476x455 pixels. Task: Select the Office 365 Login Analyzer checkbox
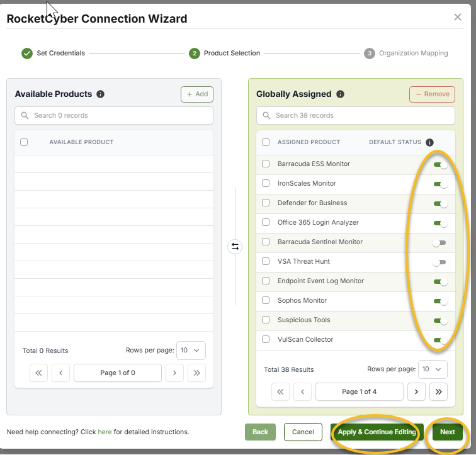click(266, 222)
